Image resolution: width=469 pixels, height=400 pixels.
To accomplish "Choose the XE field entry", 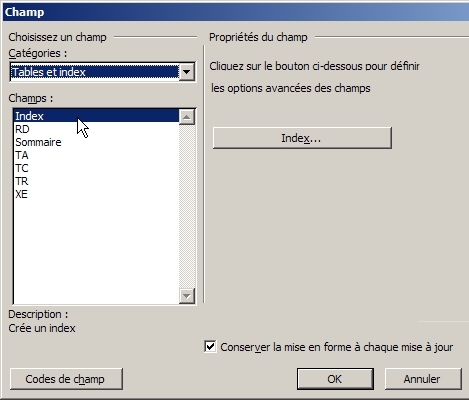I will pos(96,194).
